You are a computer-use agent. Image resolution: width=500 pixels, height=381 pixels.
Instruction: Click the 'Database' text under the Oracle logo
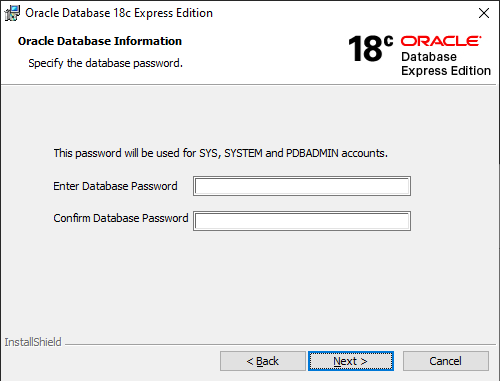[429, 57]
